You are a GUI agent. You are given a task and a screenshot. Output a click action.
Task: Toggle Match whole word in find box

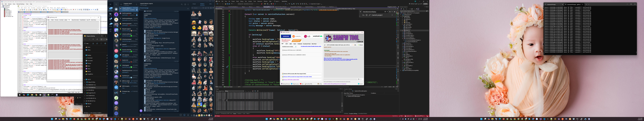point(367,15)
